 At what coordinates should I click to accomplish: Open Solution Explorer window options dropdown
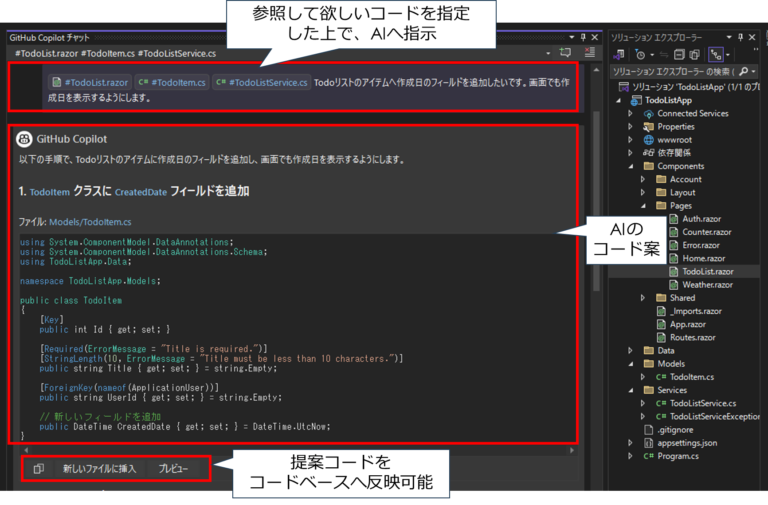pyautogui.click(x=729, y=37)
